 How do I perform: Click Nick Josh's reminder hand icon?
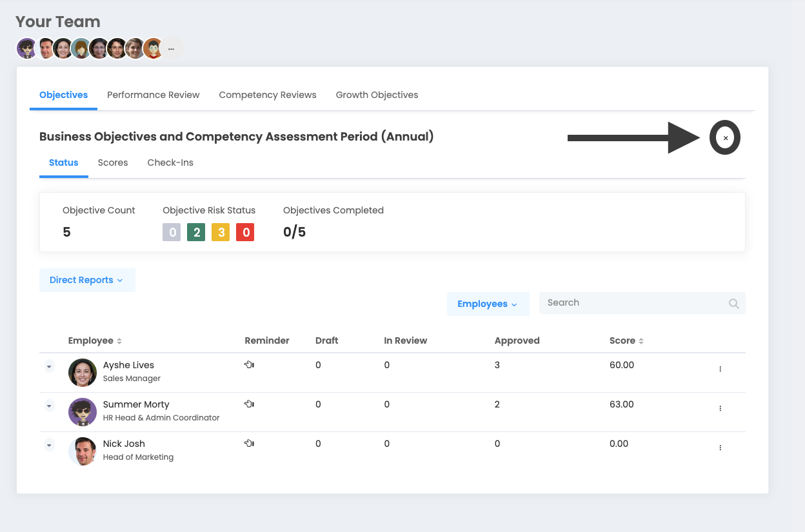(x=249, y=444)
